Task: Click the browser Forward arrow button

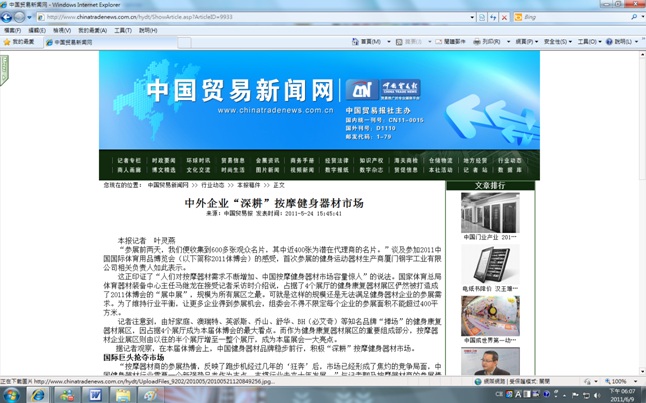Action: point(19,17)
